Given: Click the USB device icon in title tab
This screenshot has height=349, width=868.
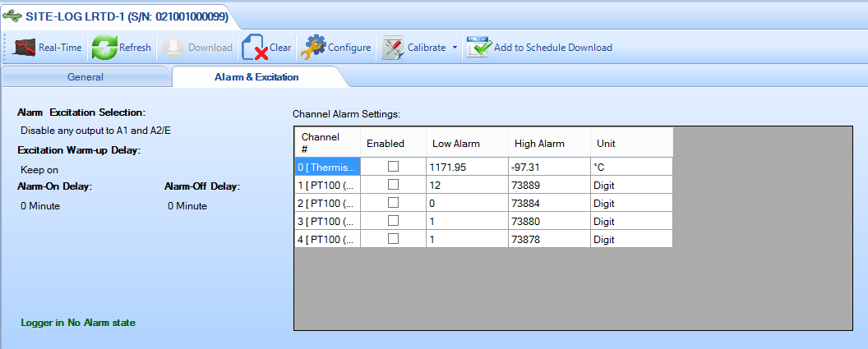Looking at the screenshot, I should pyautogui.click(x=13, y=16).
